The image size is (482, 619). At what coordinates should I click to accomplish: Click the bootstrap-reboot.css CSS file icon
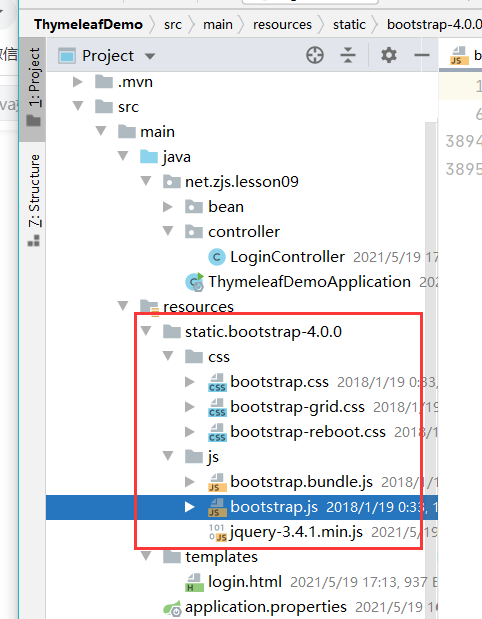click(x=217, y=433)
